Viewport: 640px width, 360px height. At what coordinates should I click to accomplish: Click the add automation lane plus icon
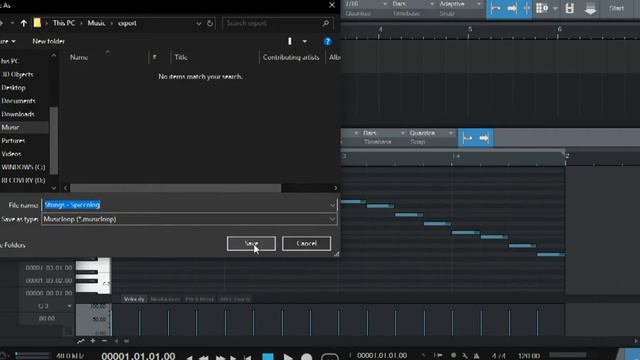[x=93, y=341]
